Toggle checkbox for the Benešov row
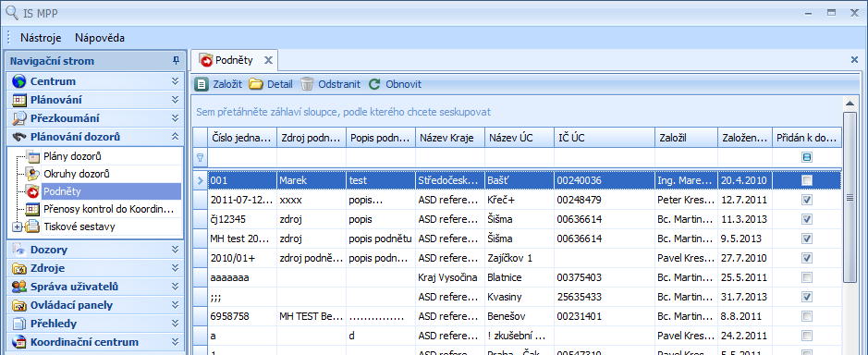 [x=807, y=316]
